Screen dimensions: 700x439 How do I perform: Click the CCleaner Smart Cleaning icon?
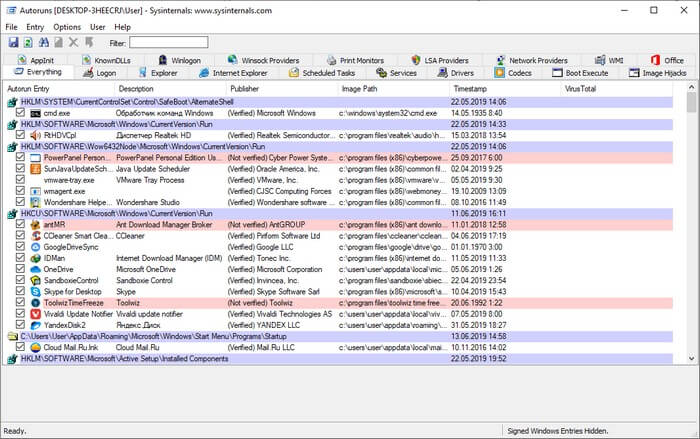[x=35, y=236]
